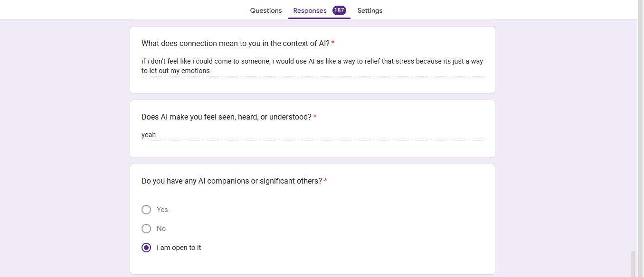Click the long answer about relieving stress

(x=312, y=66)
